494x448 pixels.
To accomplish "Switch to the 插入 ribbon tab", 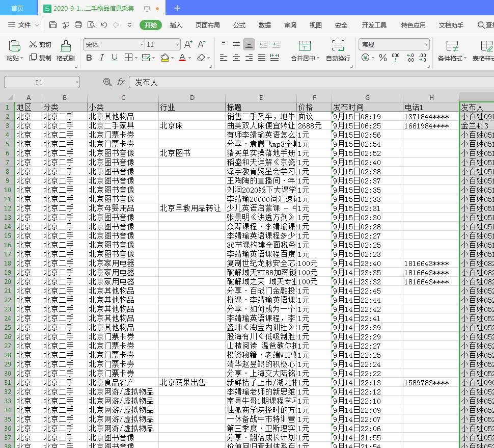I will pos(176,24).
